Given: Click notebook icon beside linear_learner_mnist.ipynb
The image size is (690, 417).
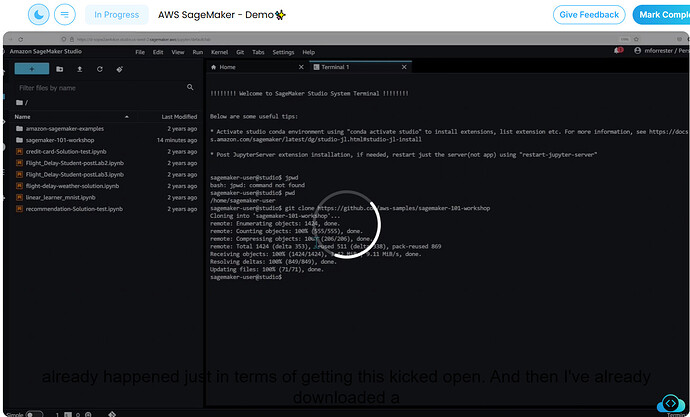Looking at the screenshot, I should pyautogui.click(x=19, y=197).
